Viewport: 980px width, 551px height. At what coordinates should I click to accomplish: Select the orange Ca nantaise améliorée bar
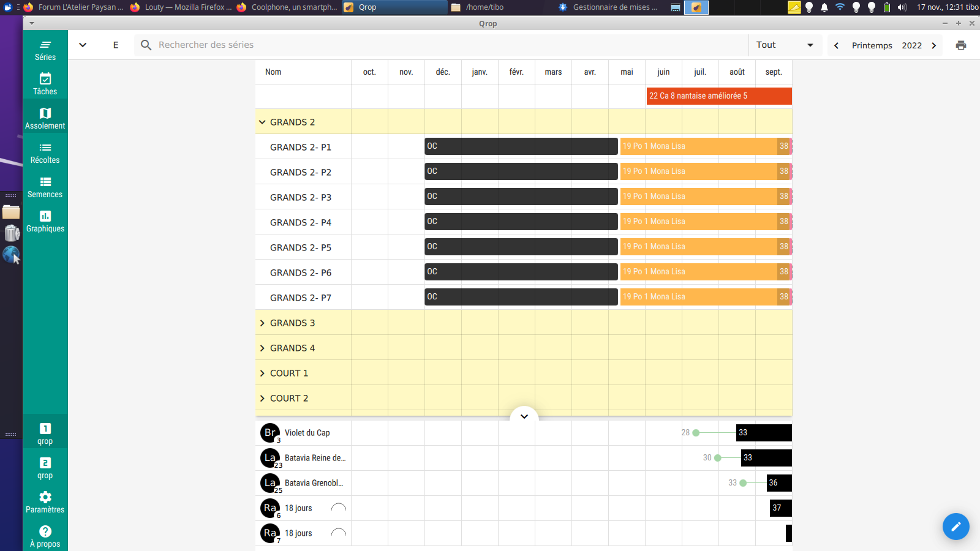click(x=718, y=96)
